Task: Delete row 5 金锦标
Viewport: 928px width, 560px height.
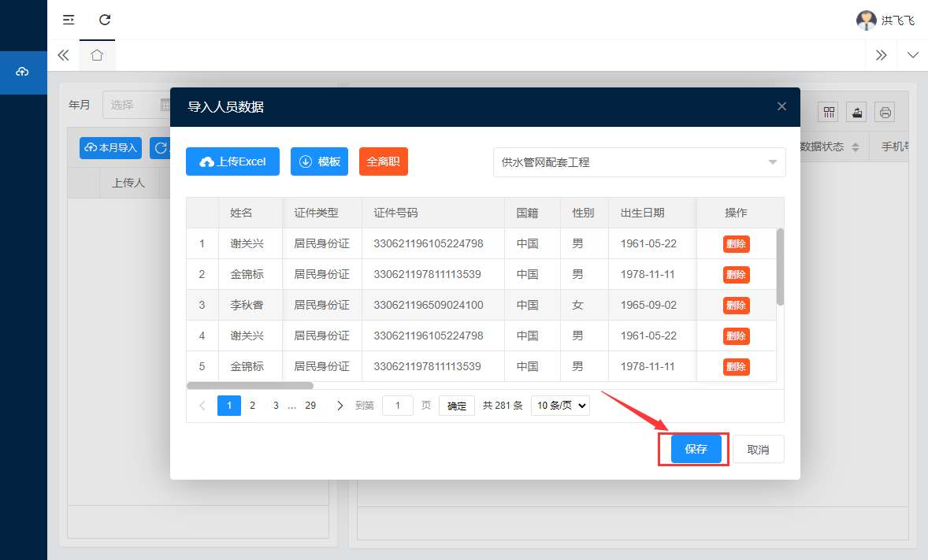Action: click(737, 367)
